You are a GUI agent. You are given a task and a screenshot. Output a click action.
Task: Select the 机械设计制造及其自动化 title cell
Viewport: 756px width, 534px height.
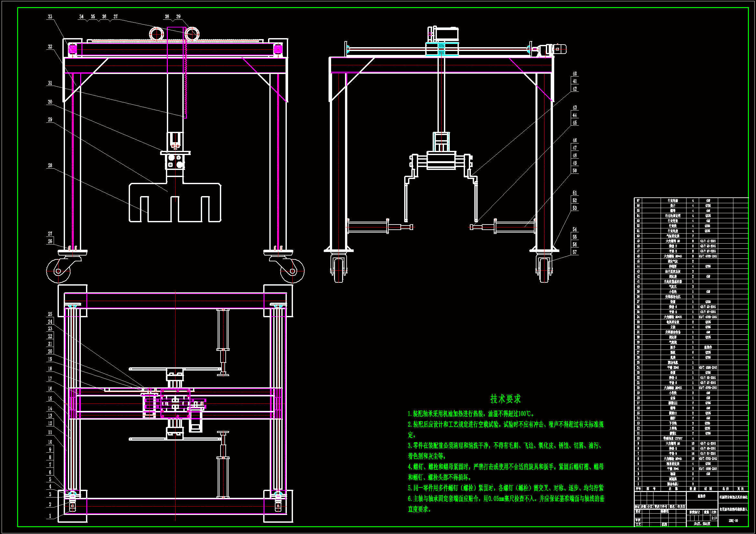pos(733,497)
